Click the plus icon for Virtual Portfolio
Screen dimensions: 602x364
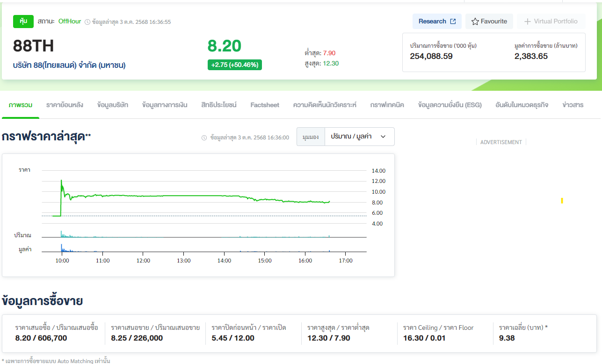pos(528,22)
